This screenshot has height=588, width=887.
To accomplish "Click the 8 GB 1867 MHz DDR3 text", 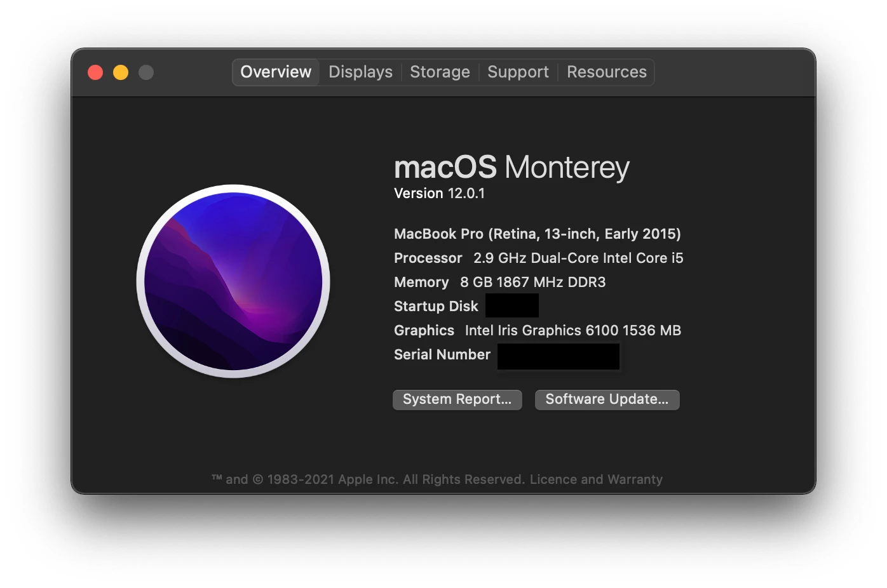I will 532,283.
